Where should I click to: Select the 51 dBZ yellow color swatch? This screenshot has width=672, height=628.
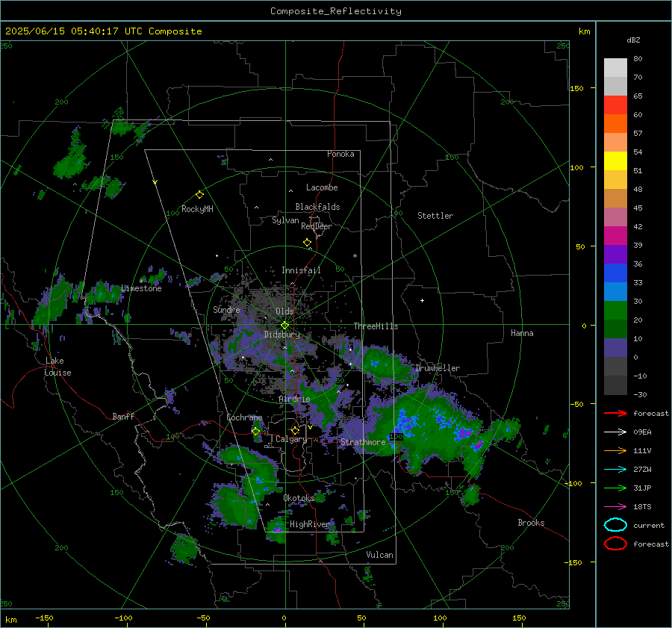click(615, 161)
